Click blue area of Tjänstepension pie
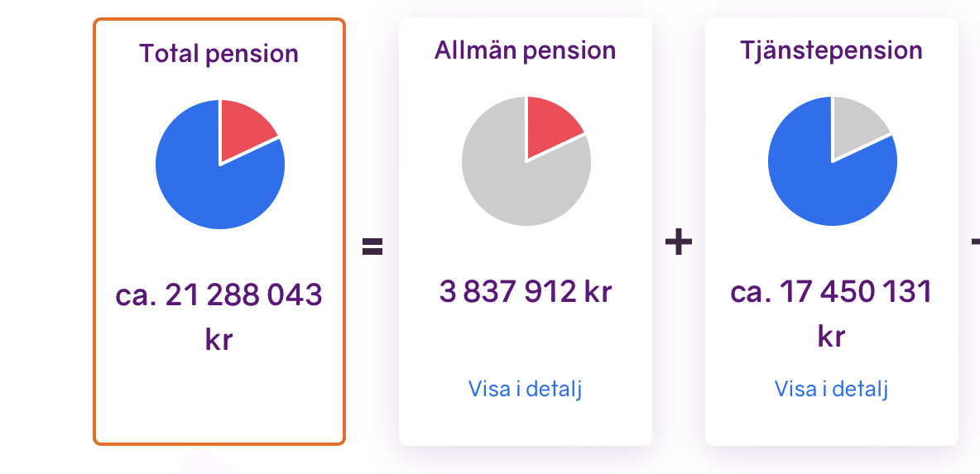This screenshot has height=474, width=980. (x=825, y=187)
